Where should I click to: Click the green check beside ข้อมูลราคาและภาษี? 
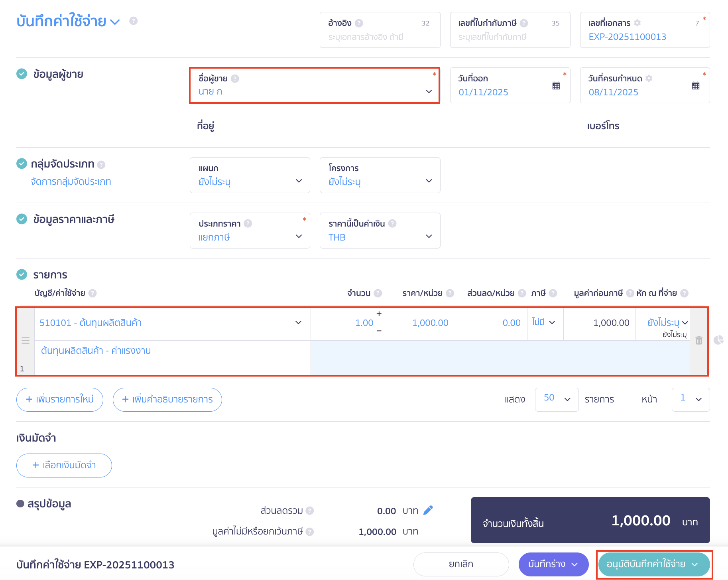pyautogui.click(x=22, y=219)
